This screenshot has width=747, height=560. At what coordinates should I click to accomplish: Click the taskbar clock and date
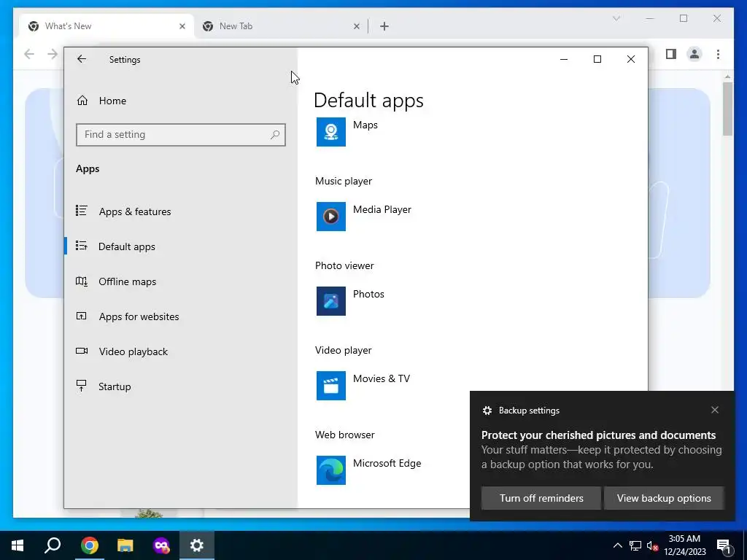(x=684, y=545)
